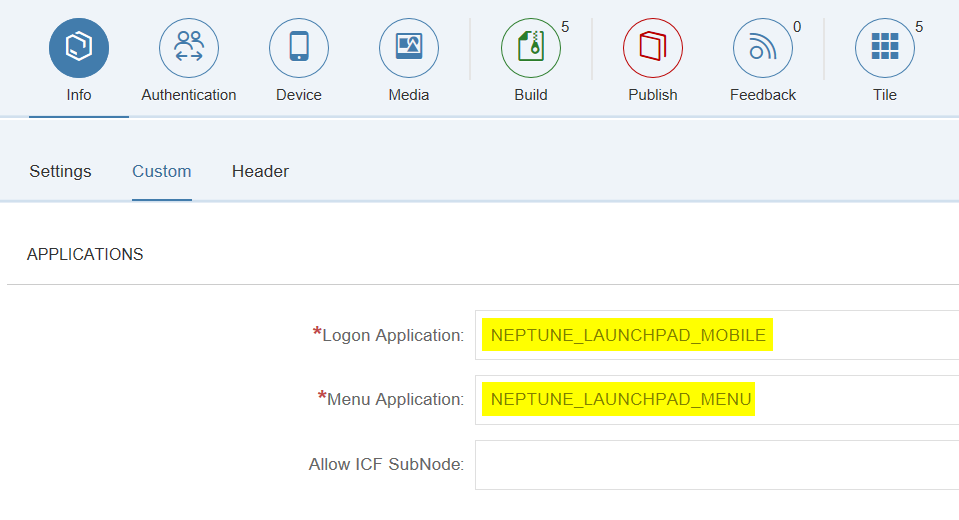
Task: Open the Authentication section icon
Action: [189, 48]
